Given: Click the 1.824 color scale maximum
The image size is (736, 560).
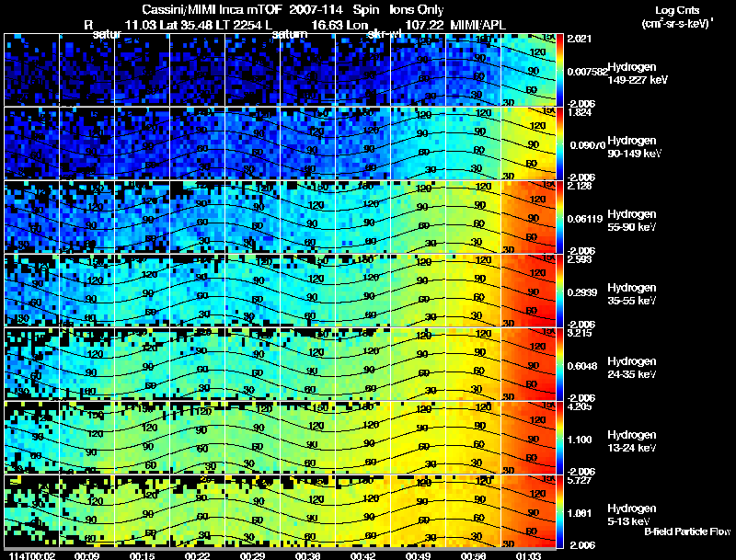Looking at the screenshot, I should (580, 112).
